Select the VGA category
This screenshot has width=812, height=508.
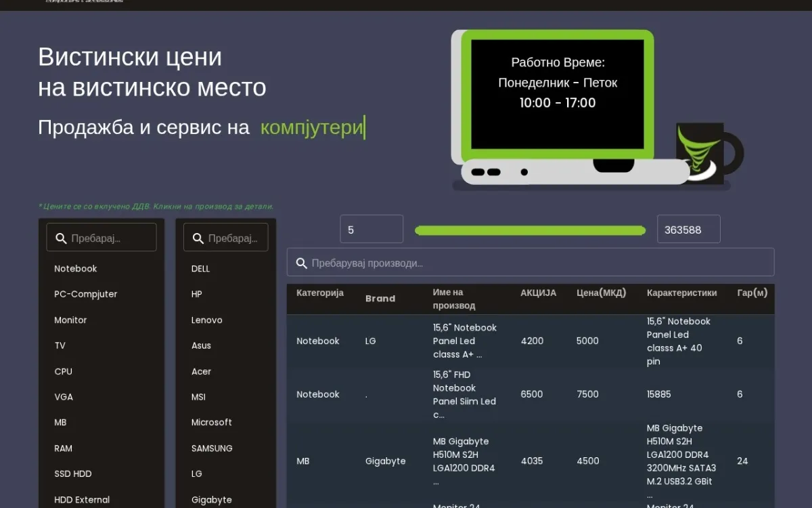(x=64, y=397)
